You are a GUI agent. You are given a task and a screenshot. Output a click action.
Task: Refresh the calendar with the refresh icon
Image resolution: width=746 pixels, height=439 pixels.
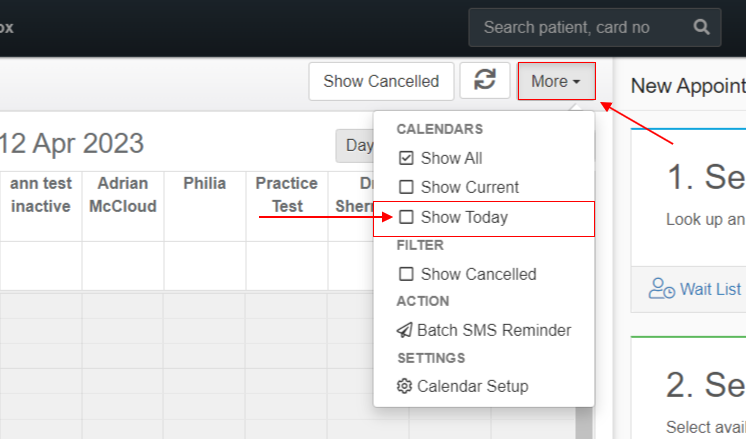(x=485, y=81)
